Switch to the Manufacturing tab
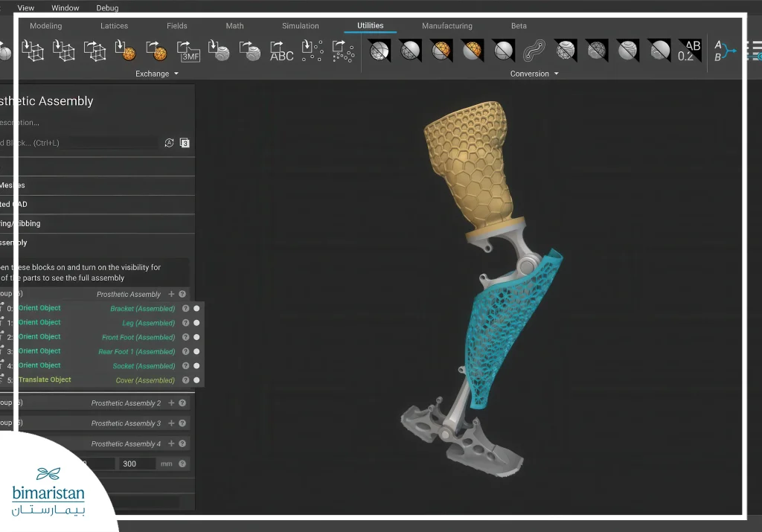Viewport: 762px width, 532px height. point(447,26)
